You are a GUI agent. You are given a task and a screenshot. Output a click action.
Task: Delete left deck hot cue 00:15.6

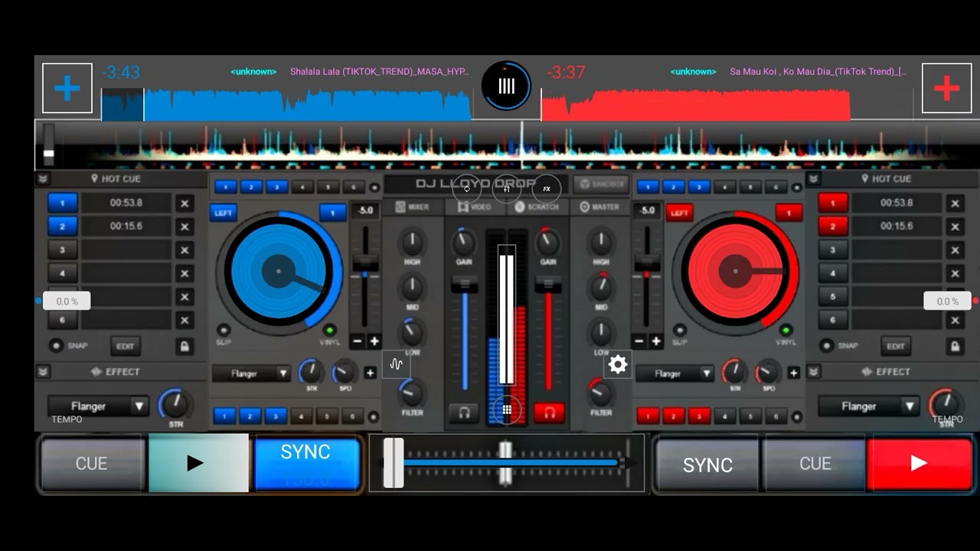pyautogui.click(x=184, y=227)
